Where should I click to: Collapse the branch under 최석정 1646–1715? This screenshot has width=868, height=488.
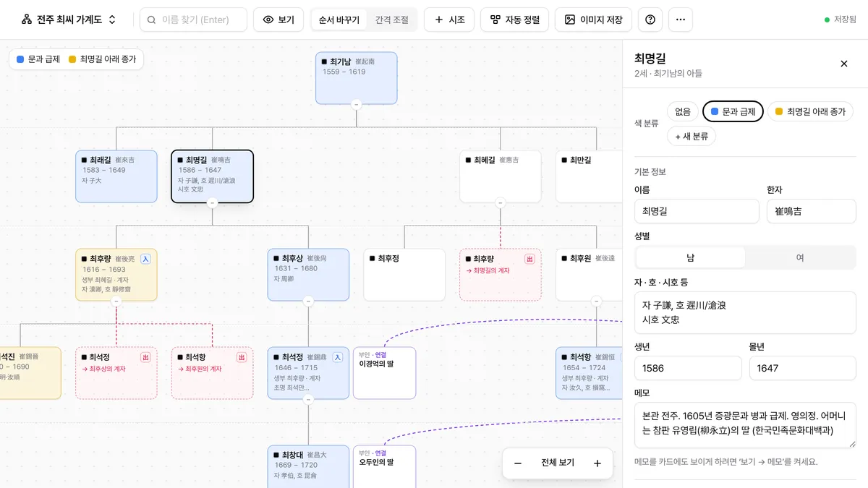pyautogui.click(x=308, y=399)
